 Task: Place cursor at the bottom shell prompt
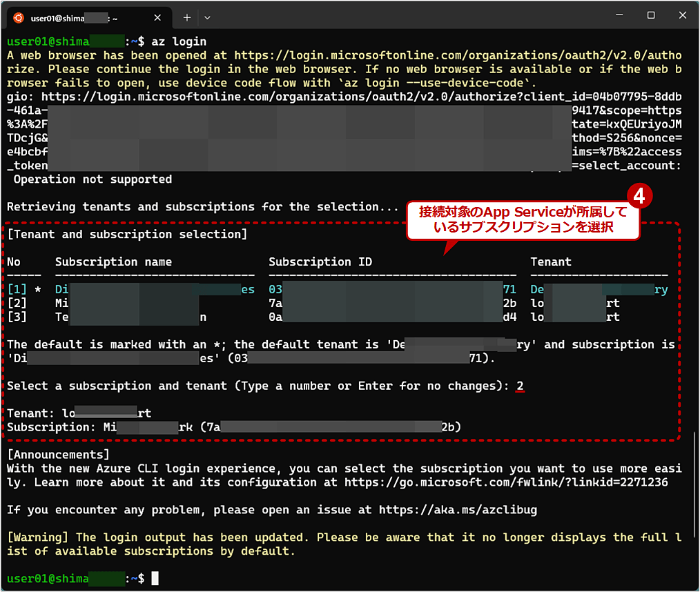click(x=155, y=578)
